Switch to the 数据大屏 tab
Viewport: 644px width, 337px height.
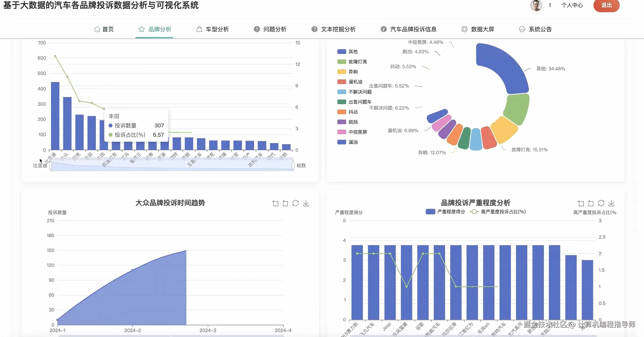(x=478, y=29)
